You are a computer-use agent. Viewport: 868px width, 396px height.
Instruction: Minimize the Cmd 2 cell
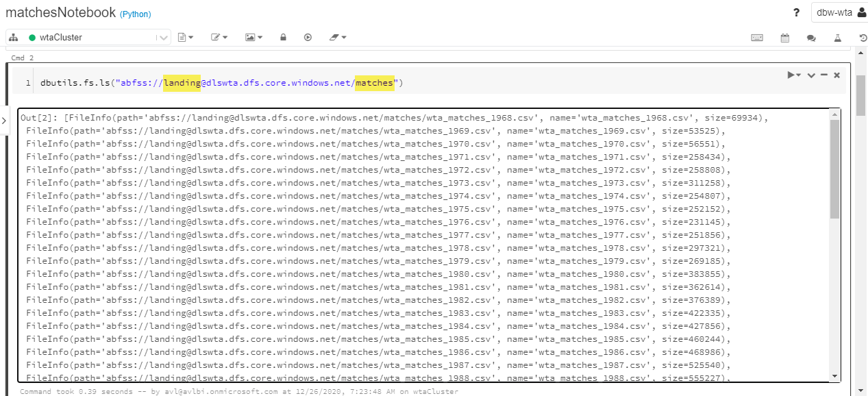point(824,75)
